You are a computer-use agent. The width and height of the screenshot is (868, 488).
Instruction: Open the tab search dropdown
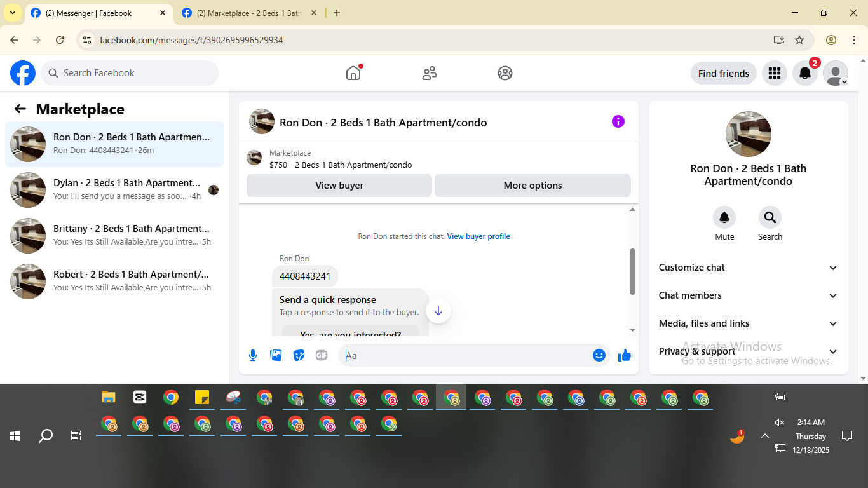point(12,13)
